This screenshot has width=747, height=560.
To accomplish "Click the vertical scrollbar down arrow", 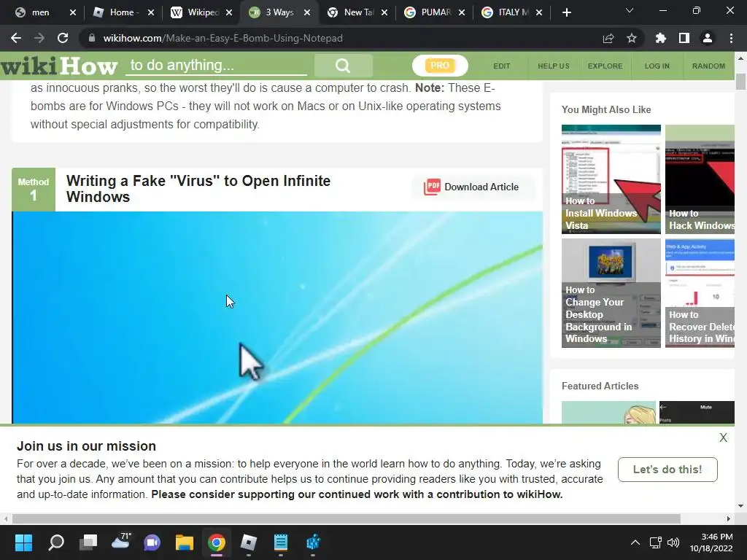I will click(740, 506).
